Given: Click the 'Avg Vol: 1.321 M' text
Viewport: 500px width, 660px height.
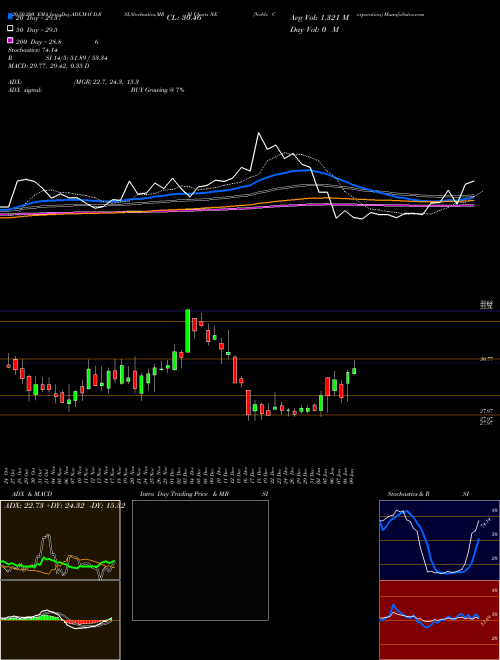Looking at the screenshot, I should pyautogui.click(x=319, y=18).
